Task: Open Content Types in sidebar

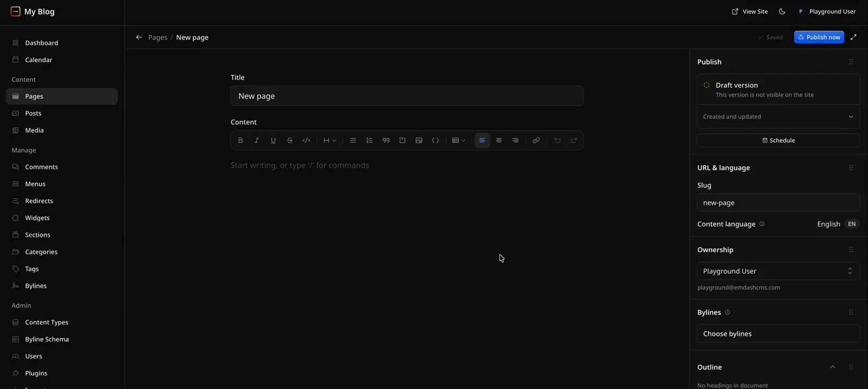Action: point(62,322)
